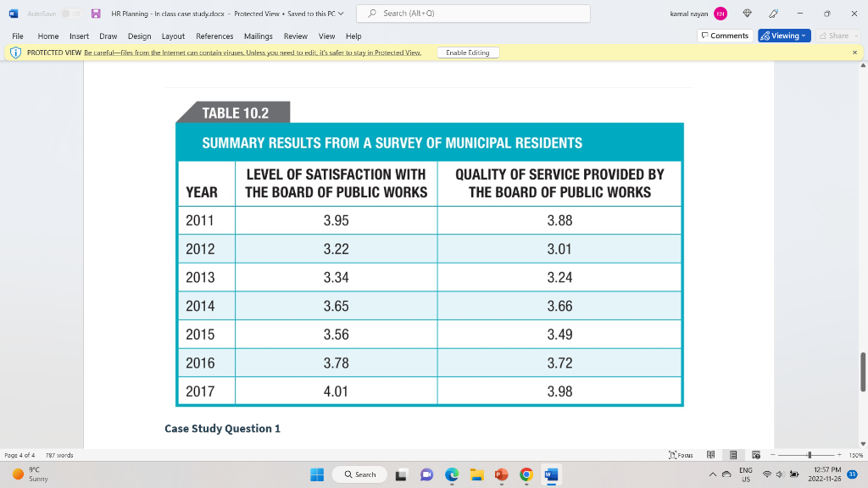This screenshot has height=488, width=868.
Task: Click the Word icon in the taskbar
Action: tap(551, 474)
